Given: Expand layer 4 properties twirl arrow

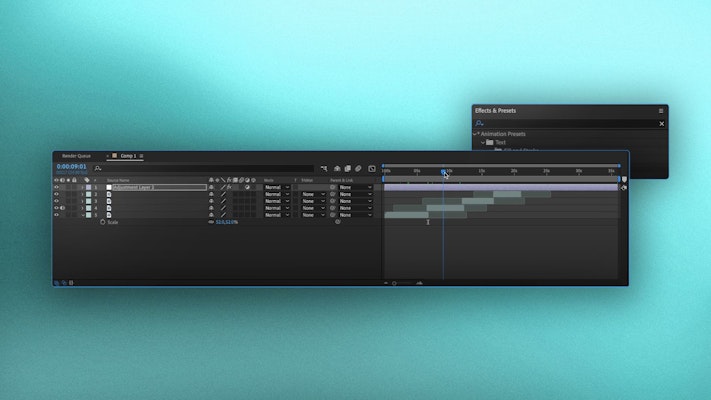Looking at the screenshot, I should coord(83,208).
